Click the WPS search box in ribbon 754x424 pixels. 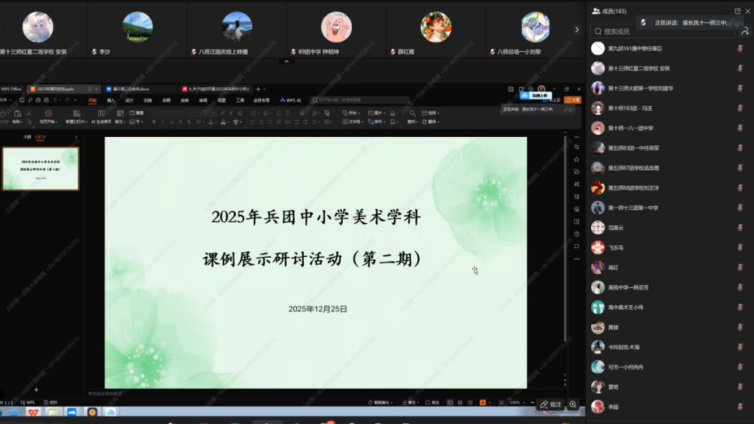[360, 100]
